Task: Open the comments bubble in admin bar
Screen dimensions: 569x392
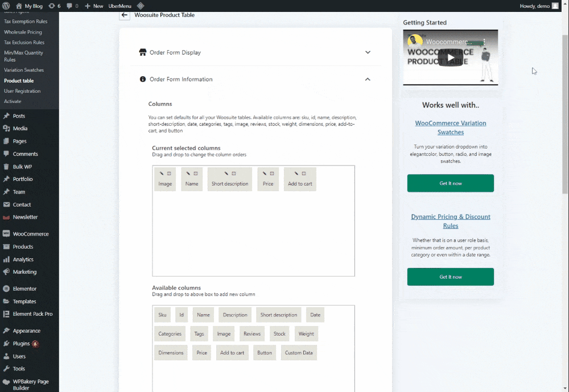Action: pos(72,6)
